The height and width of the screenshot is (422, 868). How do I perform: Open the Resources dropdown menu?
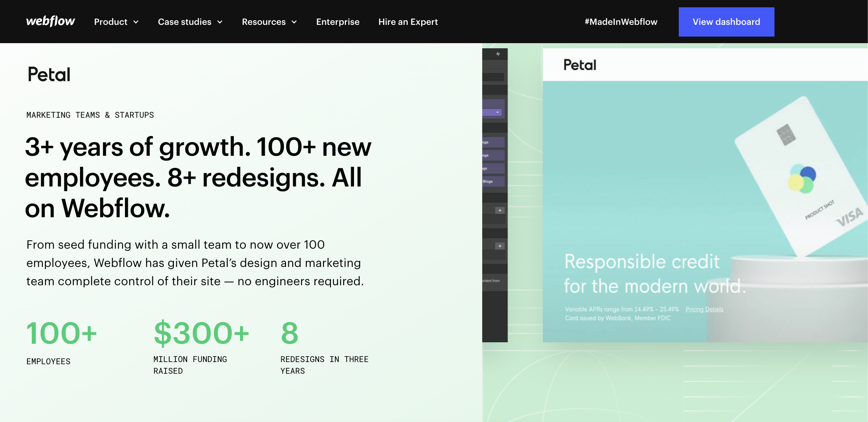click(x=269, y=22)
